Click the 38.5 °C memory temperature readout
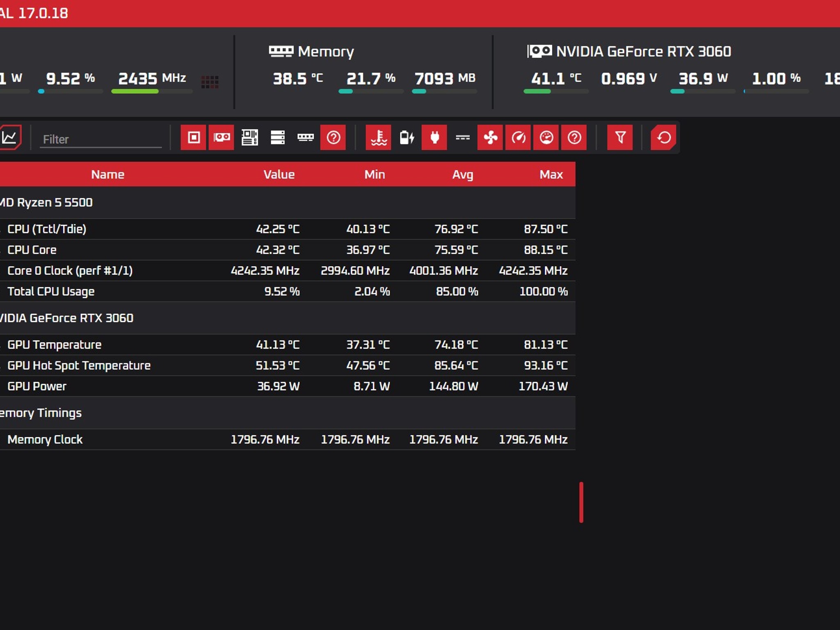The height and width of the screenshot is (630, 840). 298,78
